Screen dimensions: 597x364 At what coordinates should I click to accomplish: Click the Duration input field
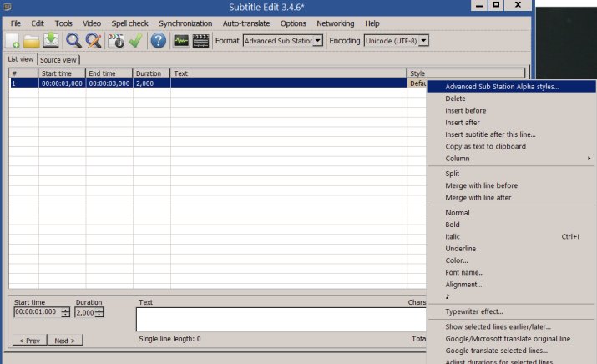pyautogui.click(x=85, y=312)
